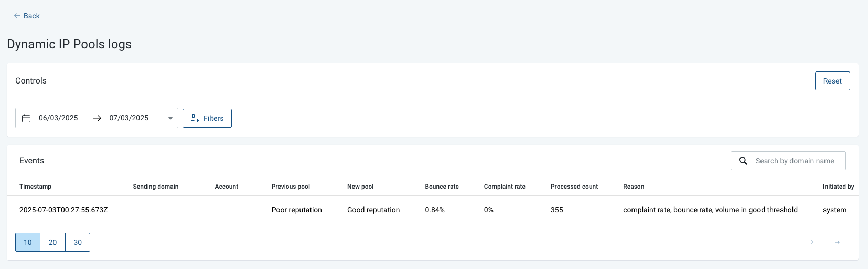Screen dimensions: 868x269
Task: Click the Previous pool column header
Action: point(291,187)
